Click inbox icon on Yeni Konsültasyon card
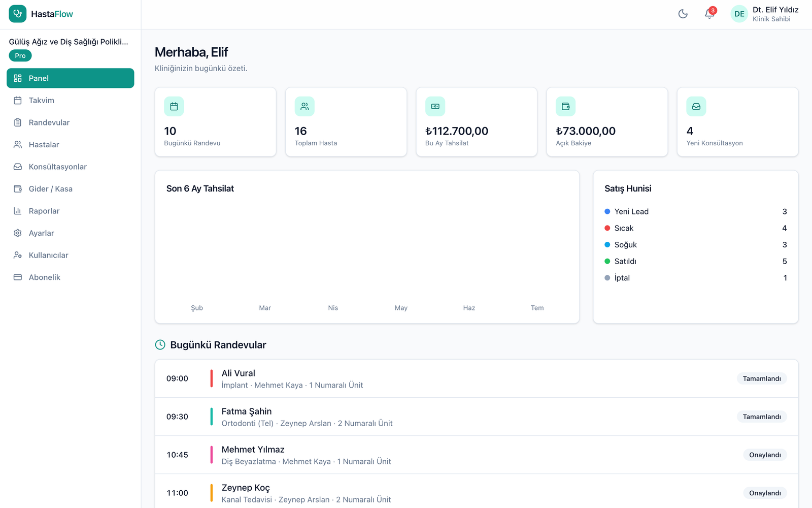The width and height of the screenshot is (812, 508). [x=696, y=106]
